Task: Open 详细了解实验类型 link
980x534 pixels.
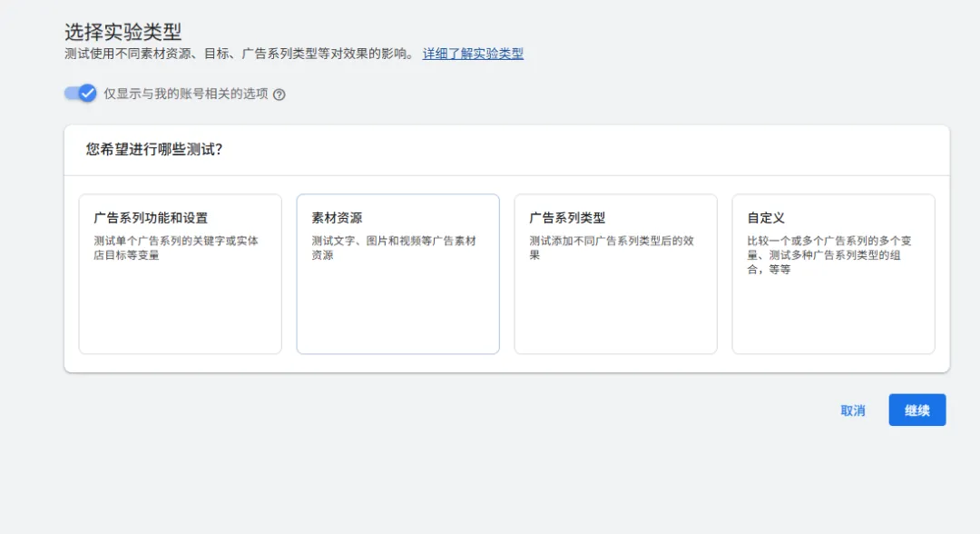Action: 473,54
